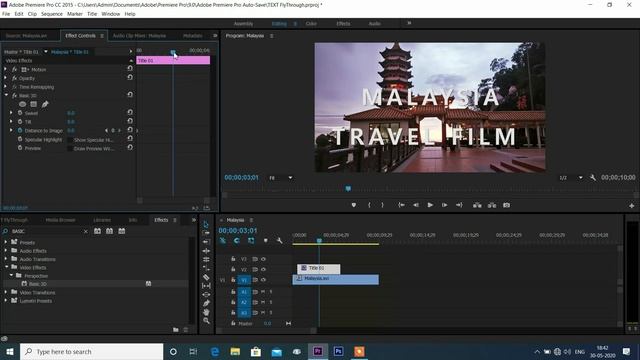Viewport: 640px width, 360px height.
Task: Clear the BASIC search text
Action: [x=86, y=231]
